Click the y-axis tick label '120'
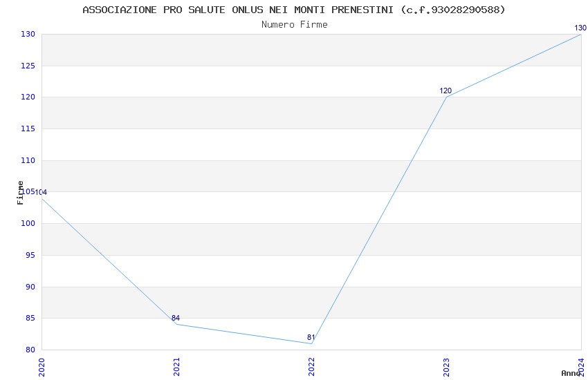This screenshot has height=380, width=588. [28, 97]
